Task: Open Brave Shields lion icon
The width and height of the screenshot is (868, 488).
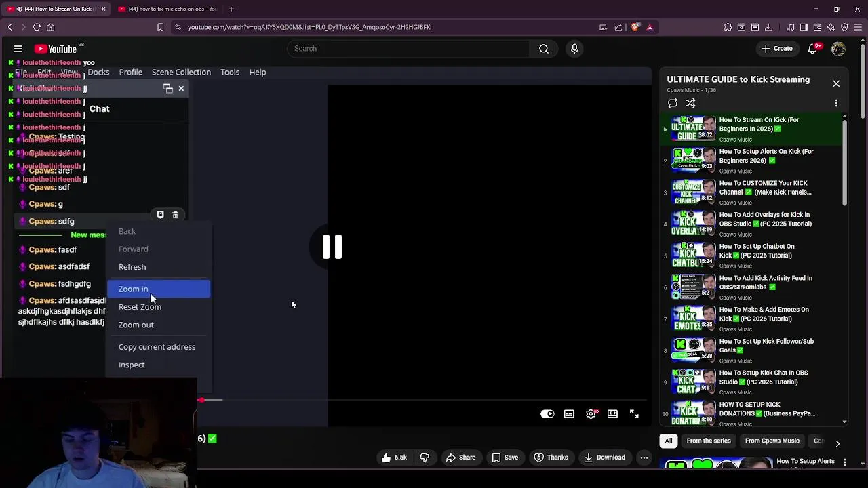Action: (x=635, y=27)
